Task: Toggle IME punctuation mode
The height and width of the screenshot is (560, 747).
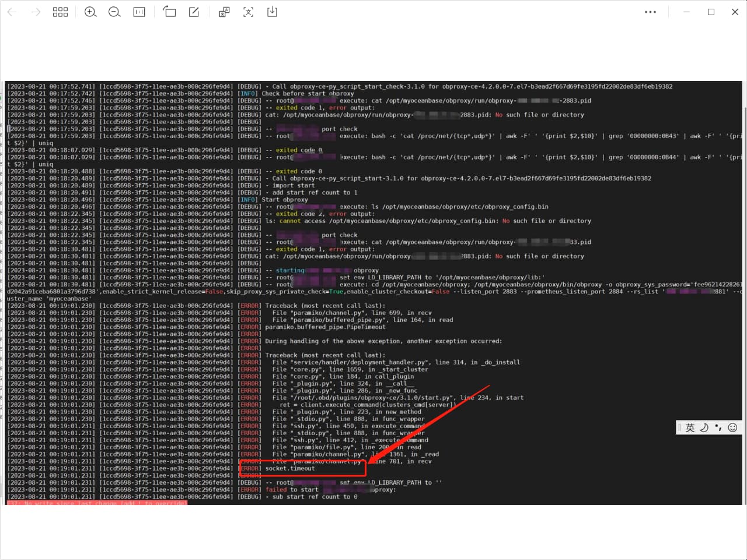Action: [x=718, y=428]
